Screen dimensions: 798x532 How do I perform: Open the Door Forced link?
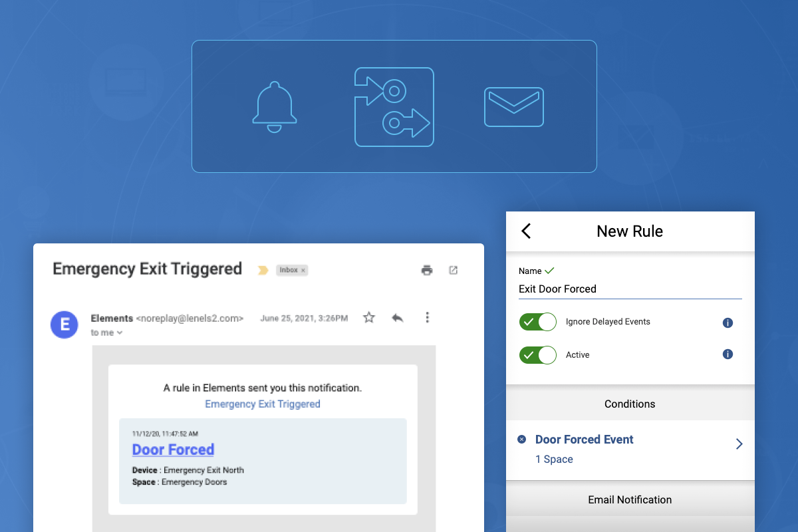[x=173, y=450]
